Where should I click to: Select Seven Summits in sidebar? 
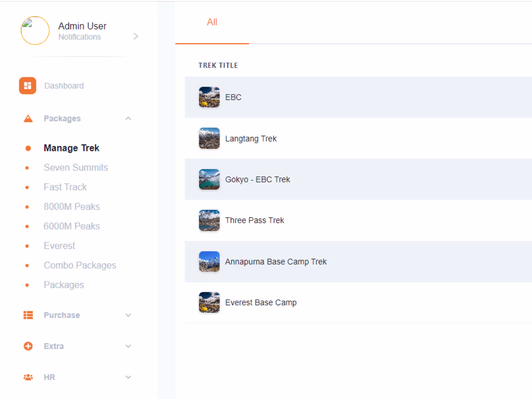pos(76,168)
